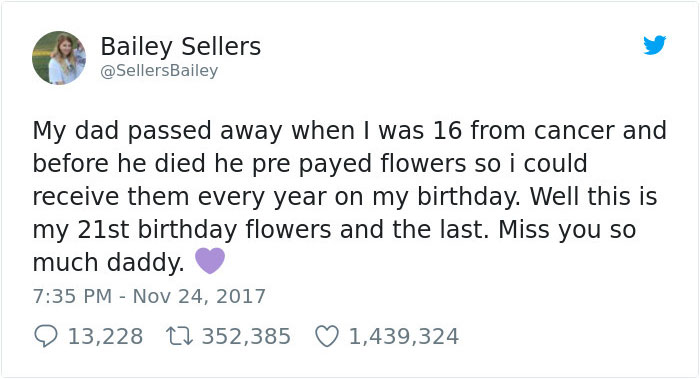
Task: Like the tweet with the heart outline icon
Action: point(327,336)
